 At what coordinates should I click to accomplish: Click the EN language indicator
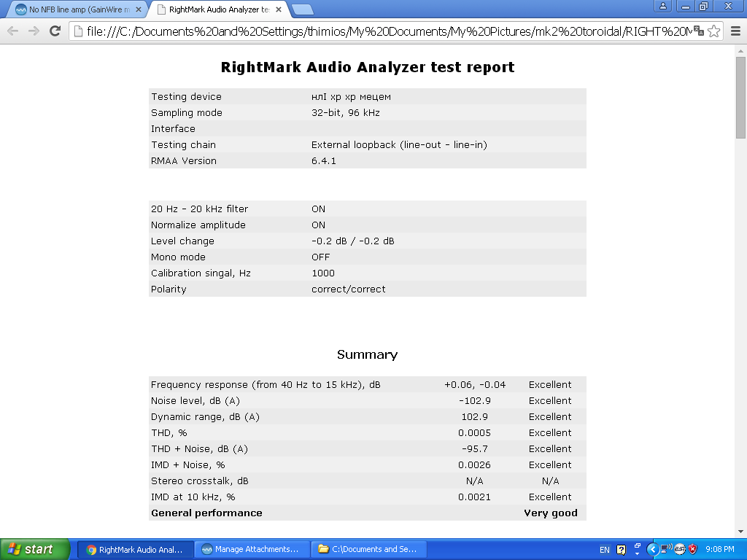605,550
